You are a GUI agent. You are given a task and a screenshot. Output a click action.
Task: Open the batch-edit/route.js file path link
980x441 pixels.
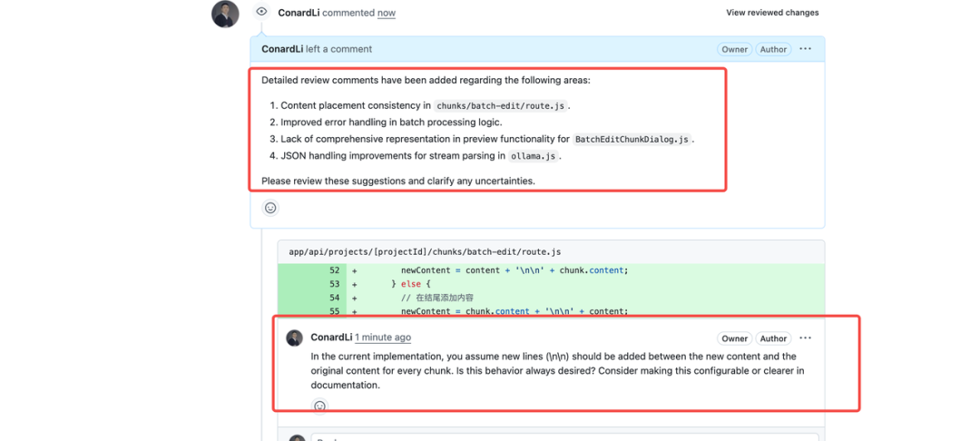425,251
